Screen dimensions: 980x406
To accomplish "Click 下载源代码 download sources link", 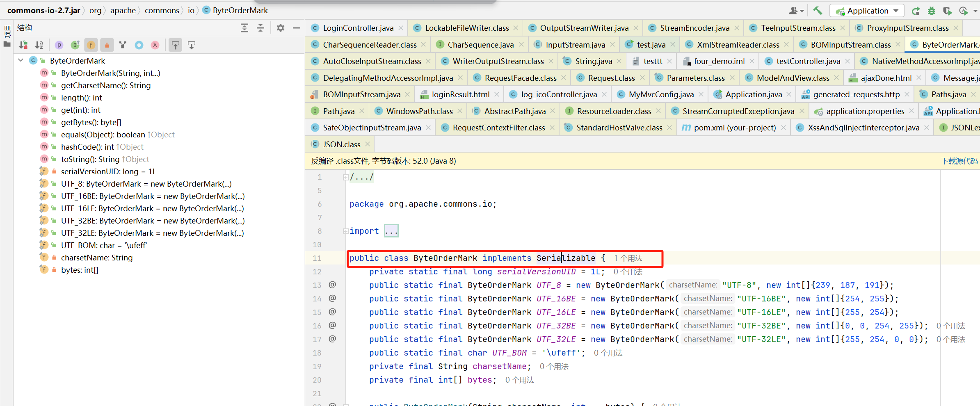I will tap(959, 161).
